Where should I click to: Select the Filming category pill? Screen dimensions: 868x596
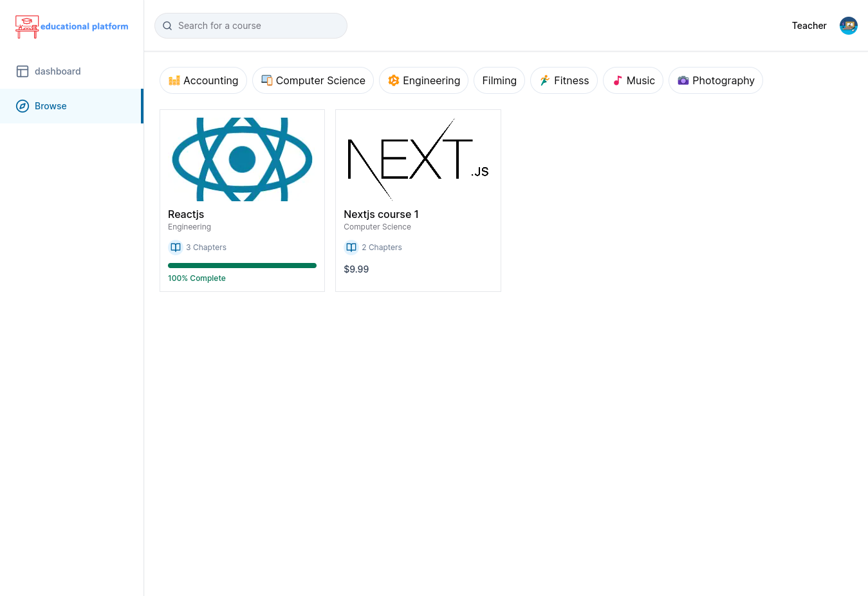tap(499, 80)
